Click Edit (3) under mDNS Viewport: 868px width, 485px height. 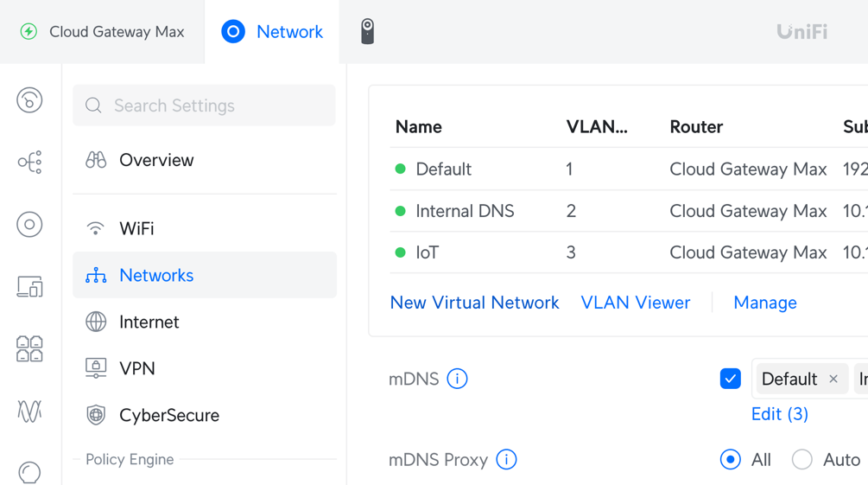[x=779, y=414]
